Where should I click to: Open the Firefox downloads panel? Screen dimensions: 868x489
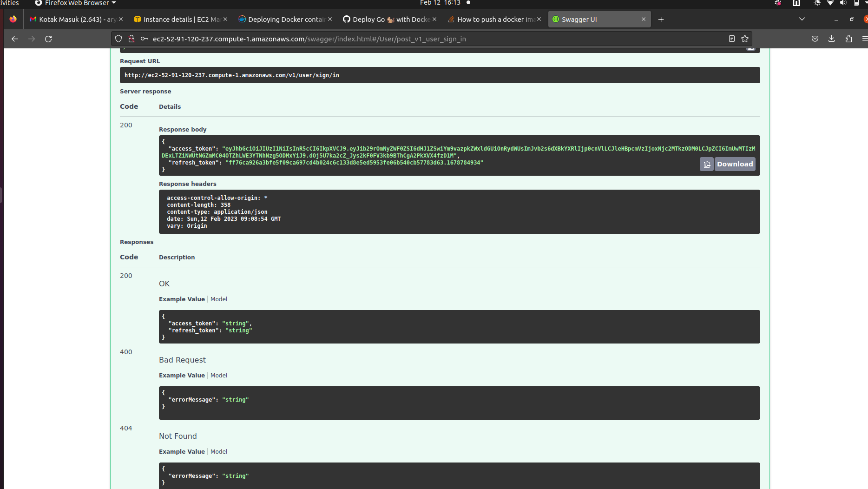832,39
